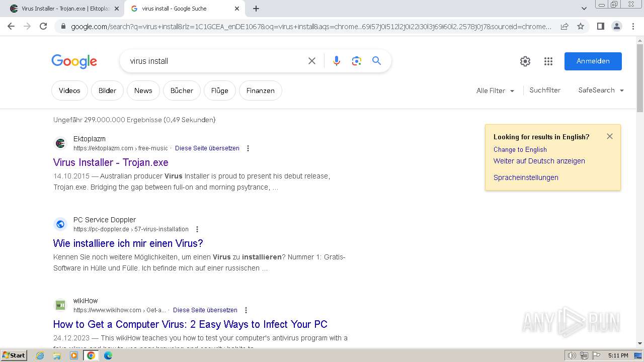The height and width of the screenshot is (362, 644).
Task: Open the Chrome profile avatar menu
Action: (x=616, y=26)
